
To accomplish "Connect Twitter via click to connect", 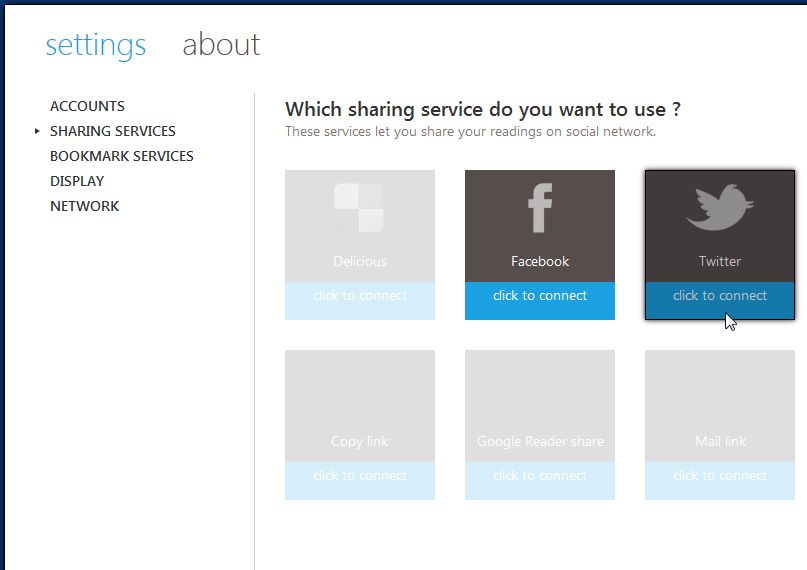I will tap(720, 300).
